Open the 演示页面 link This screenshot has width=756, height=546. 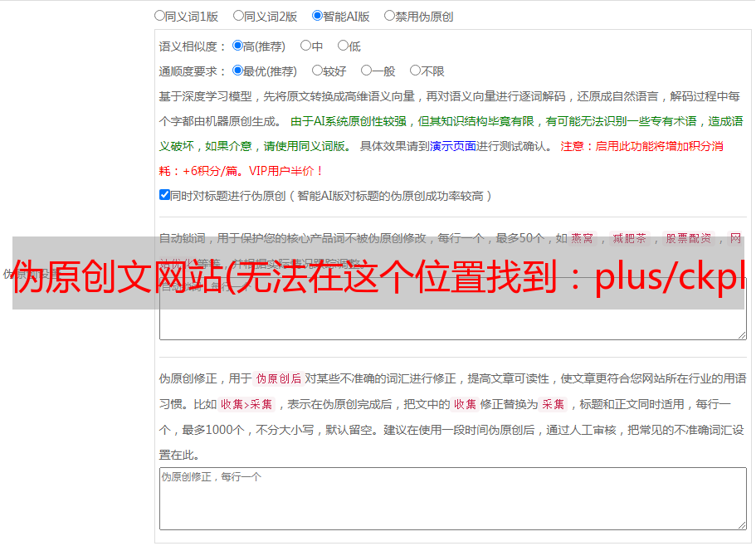pyautogui.click(x=452, y=146)
